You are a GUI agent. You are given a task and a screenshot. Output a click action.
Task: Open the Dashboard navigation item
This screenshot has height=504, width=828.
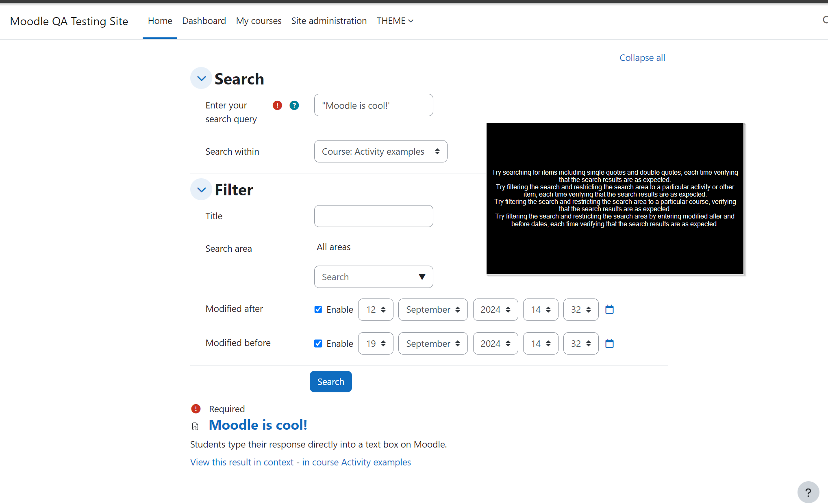pyautogui.click(x=204, y=21)
